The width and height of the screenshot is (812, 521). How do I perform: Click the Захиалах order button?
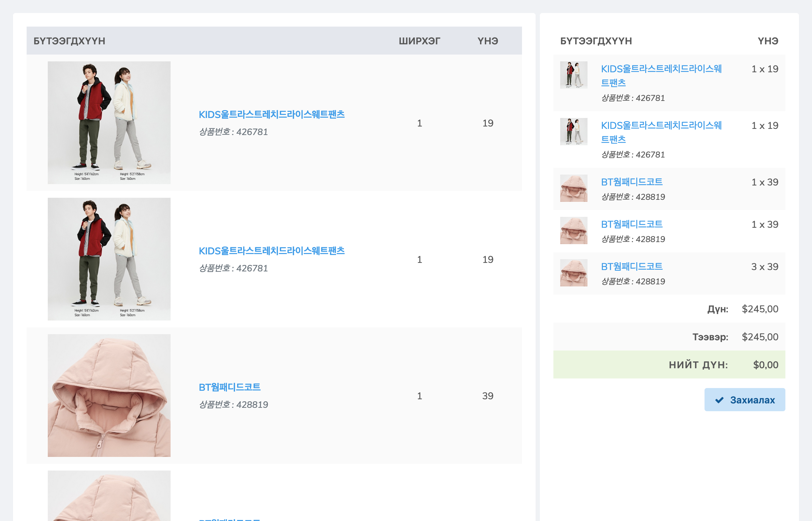pyautogui.click(x=744, y=400)
